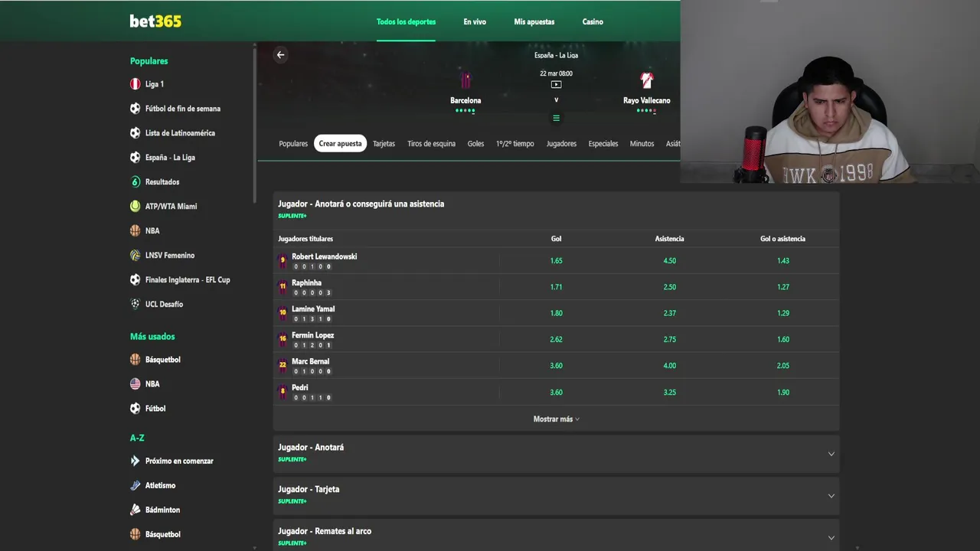This screenshot has width=980, height=551.
Task: Click soccer ball icon beside Fútbol under Más usados
Action: tap(135, 409)
